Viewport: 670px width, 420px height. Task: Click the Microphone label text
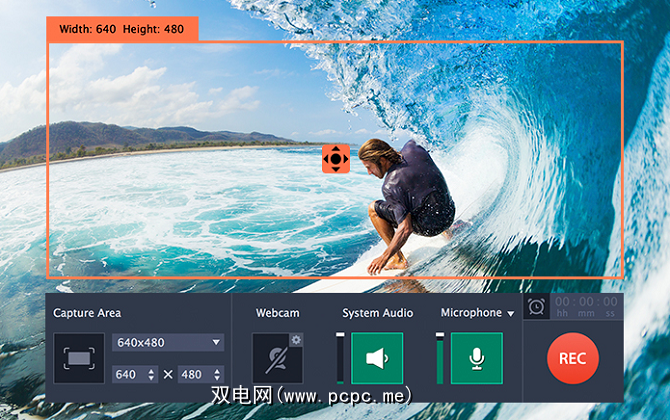coord(471,313)
